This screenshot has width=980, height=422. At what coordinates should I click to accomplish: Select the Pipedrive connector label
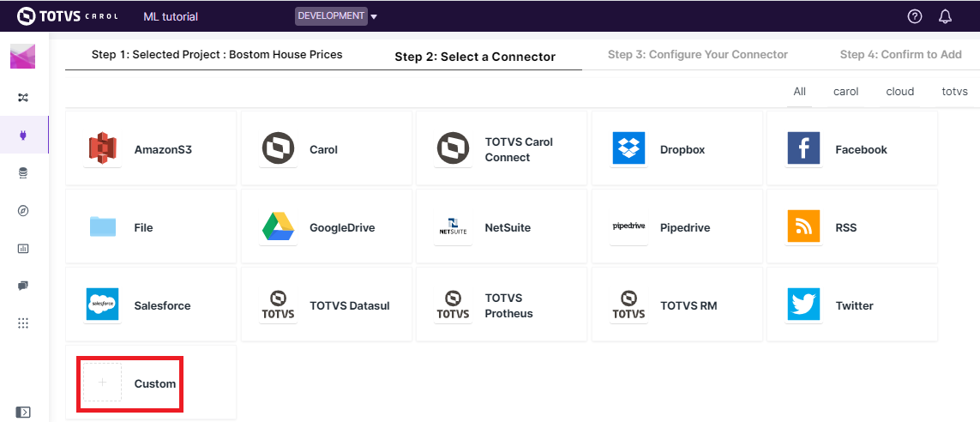[x=685, y=227]
